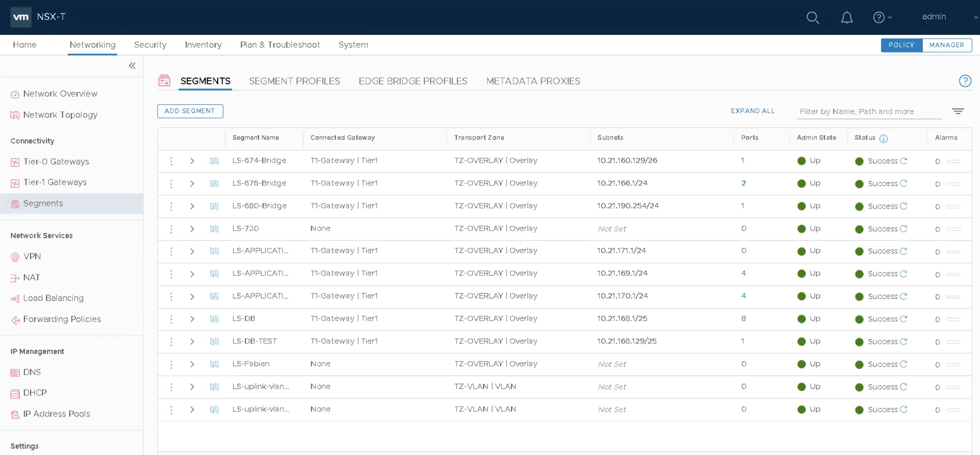Viewport: 980px width, 455px height.
Task: Click the Status column info icon
Action: [x=884, y=139]
